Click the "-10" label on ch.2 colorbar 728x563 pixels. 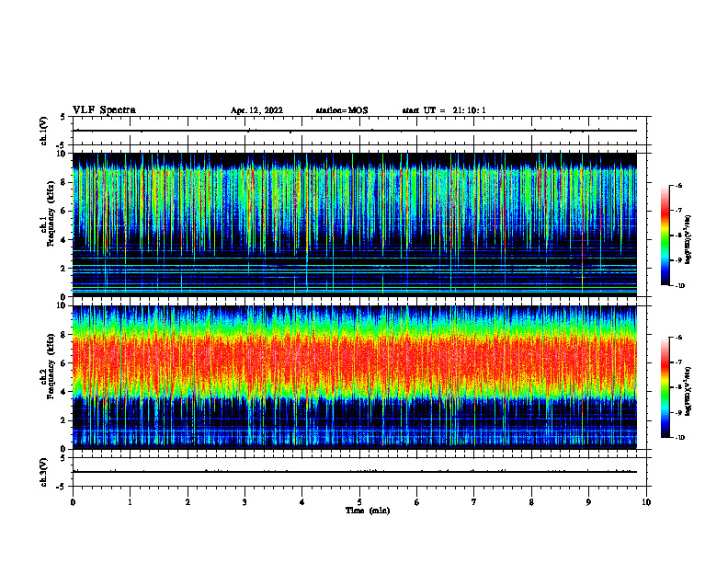[679, 438]
